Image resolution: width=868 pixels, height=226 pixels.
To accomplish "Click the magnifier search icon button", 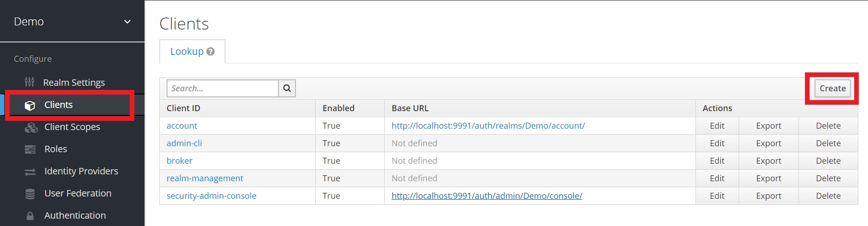I will 287,88.
